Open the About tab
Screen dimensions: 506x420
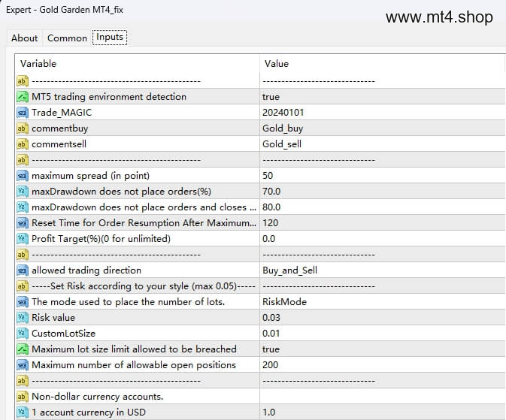click(x=25, y=38)
